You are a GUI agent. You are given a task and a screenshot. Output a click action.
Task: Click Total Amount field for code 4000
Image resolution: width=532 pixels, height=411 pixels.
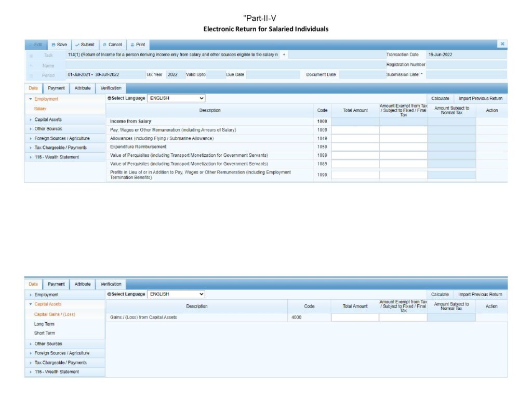coord(355,317)
